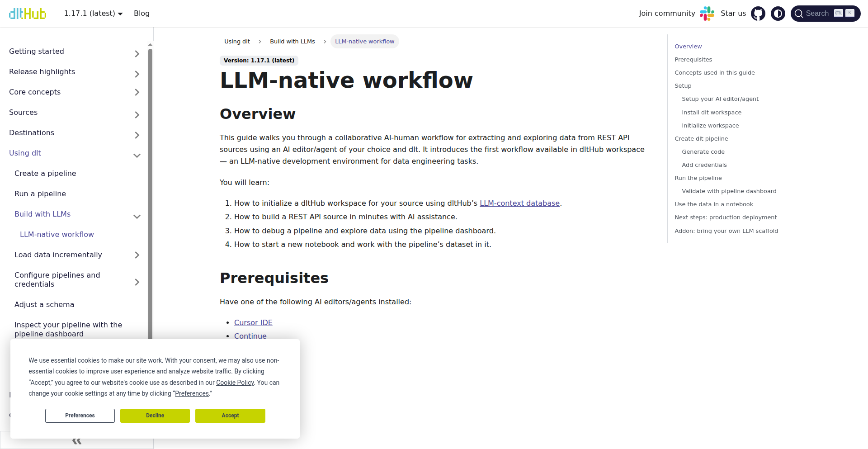Open Run a pipeline in sidebar

click(x=40, y=194)
